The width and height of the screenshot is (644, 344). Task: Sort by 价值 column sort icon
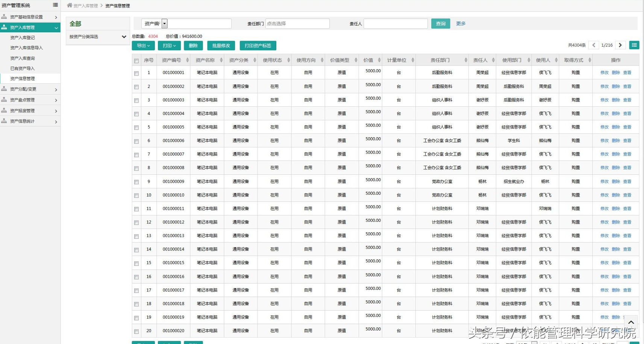point(379,60)
